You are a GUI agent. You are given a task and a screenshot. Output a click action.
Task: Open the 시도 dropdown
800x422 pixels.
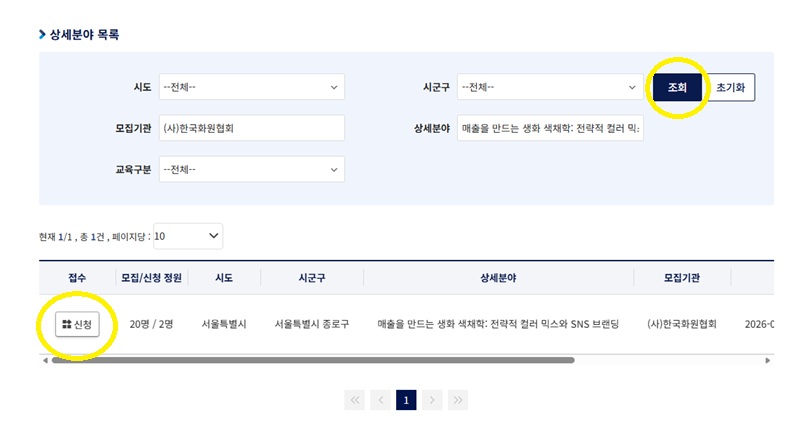coord(252,87)
